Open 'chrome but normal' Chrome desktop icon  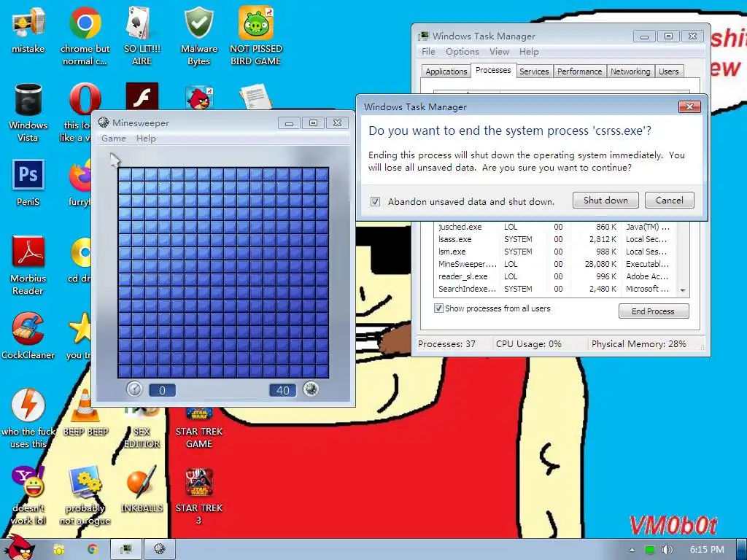(x=85, y=36)
